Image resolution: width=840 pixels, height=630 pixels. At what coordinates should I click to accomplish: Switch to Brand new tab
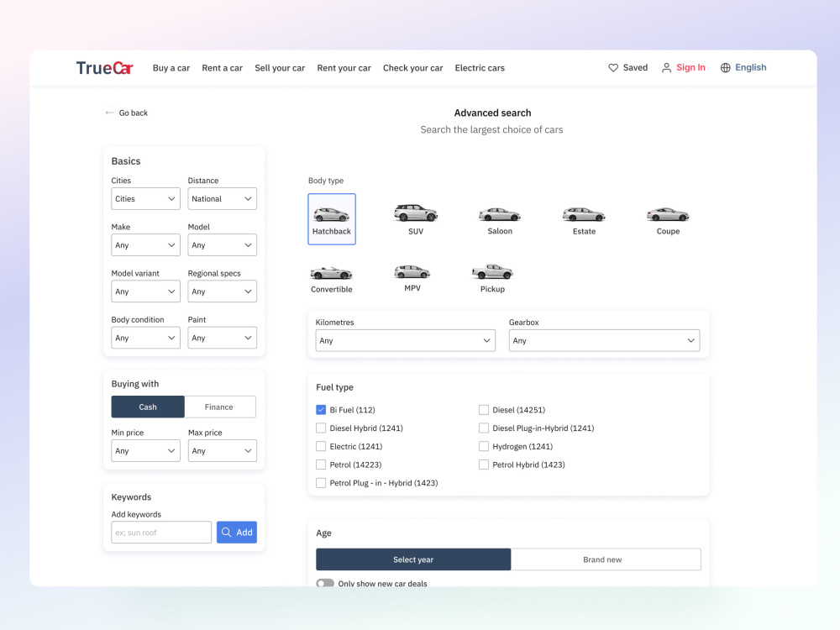click(606, 559)
